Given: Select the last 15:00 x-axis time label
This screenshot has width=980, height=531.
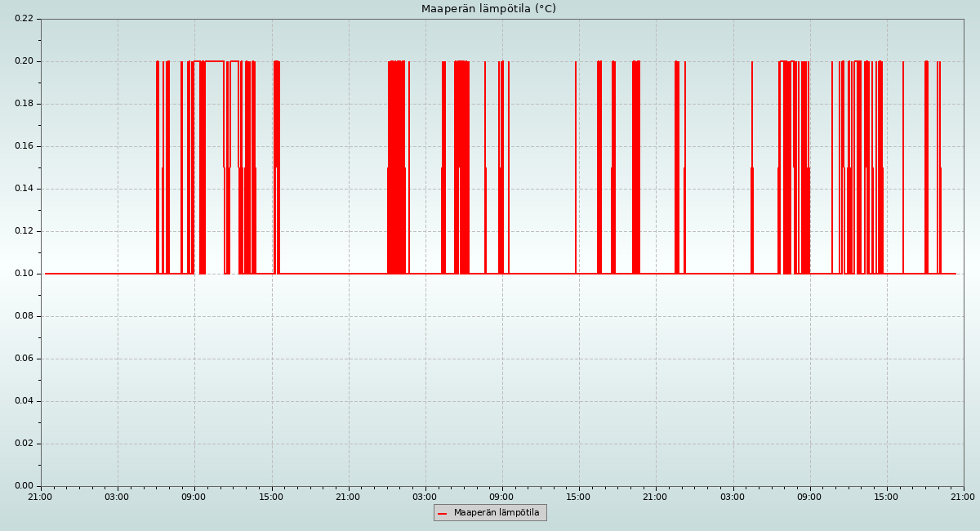Looking at the screenshot, I should pyautogui.click(x=886, y=497).
